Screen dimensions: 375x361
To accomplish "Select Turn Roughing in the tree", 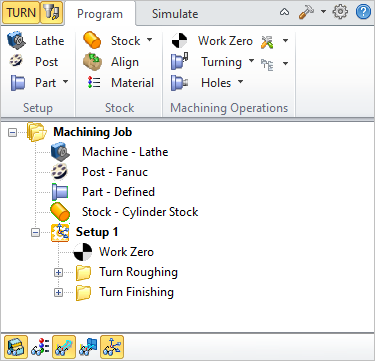I will click(138, 272).
